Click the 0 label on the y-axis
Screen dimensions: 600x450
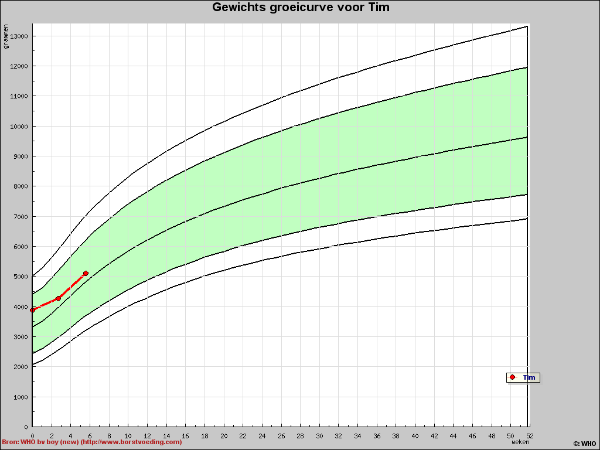point(26,427)
